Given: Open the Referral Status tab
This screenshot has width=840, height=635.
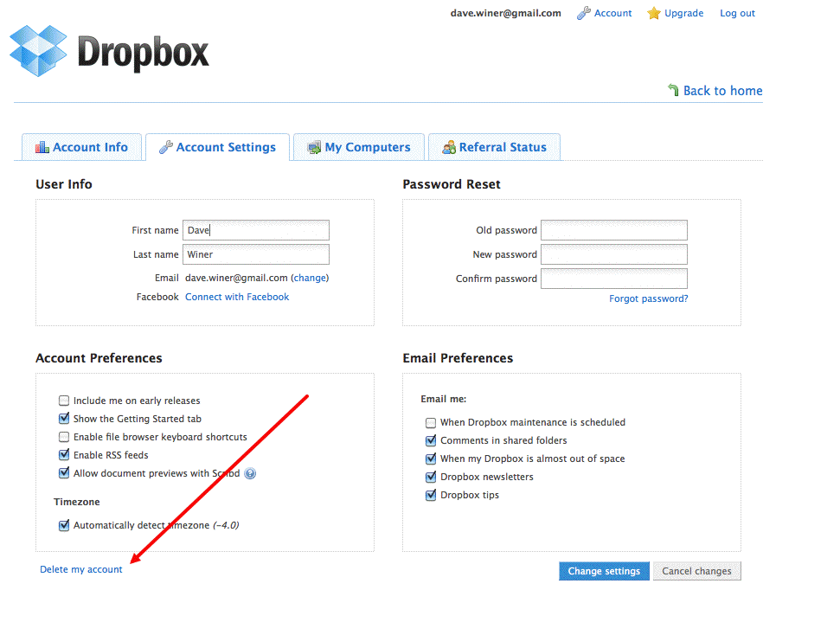Looking at the screenshot, I should click(495, 147).
